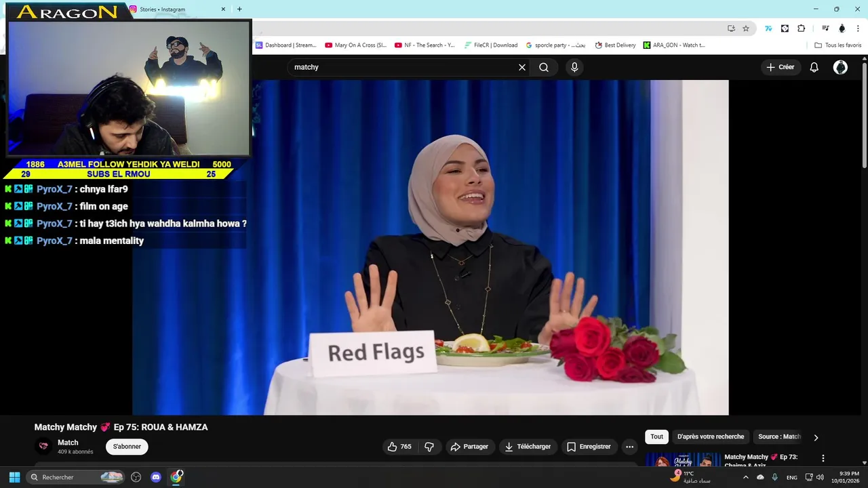Image resolution: width=868 pixels, height=488 pixels.
Task: Open the Match channel avatar
Action: tap(43, 446)
